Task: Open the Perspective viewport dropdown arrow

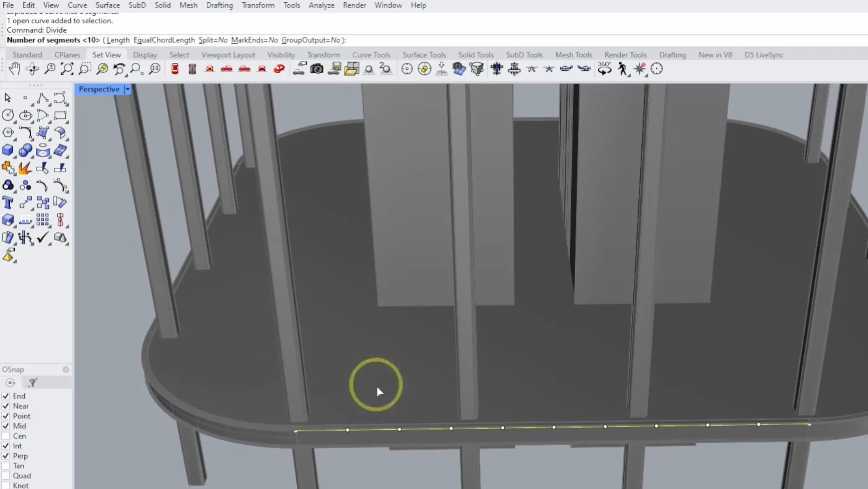Action: pyautogui.click(x=127, y=89)
